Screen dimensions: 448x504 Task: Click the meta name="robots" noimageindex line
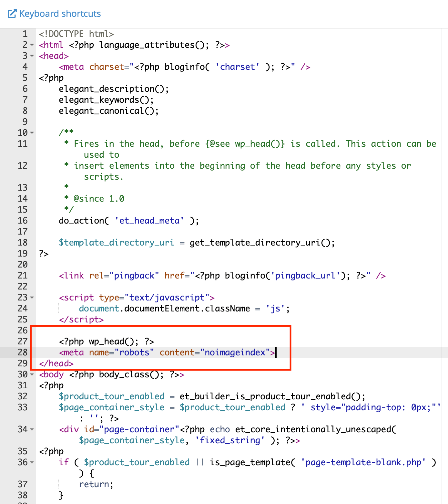pos(167,352)
